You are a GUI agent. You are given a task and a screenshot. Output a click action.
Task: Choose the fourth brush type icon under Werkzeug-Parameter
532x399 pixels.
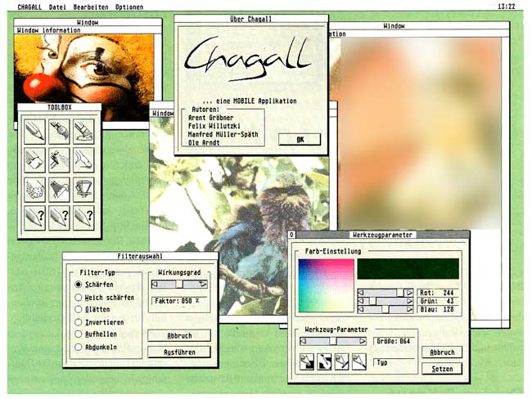point(358,360)
